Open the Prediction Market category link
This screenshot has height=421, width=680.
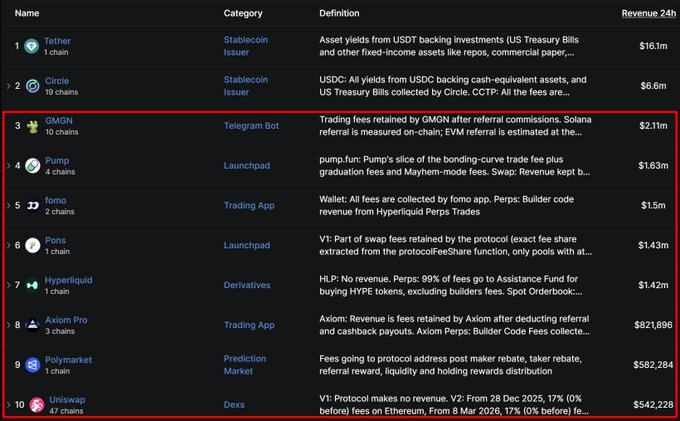(x=245, y=365)
